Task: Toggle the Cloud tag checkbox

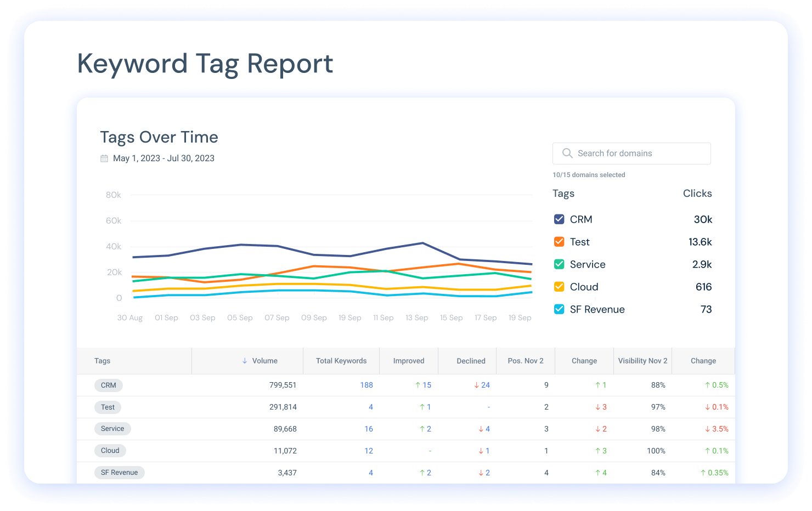Action: (x=559, y=287)
